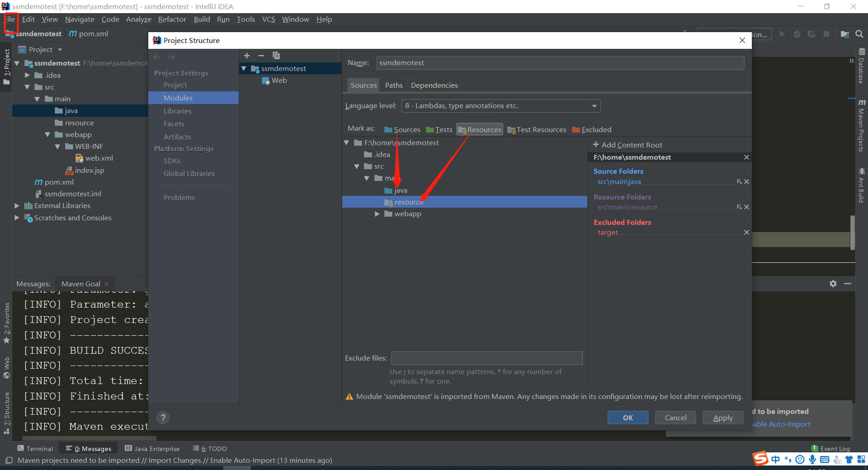Collapse F:\home\ssmdemotest content root tree
The image size is (868, 470).
click(346, 142)
